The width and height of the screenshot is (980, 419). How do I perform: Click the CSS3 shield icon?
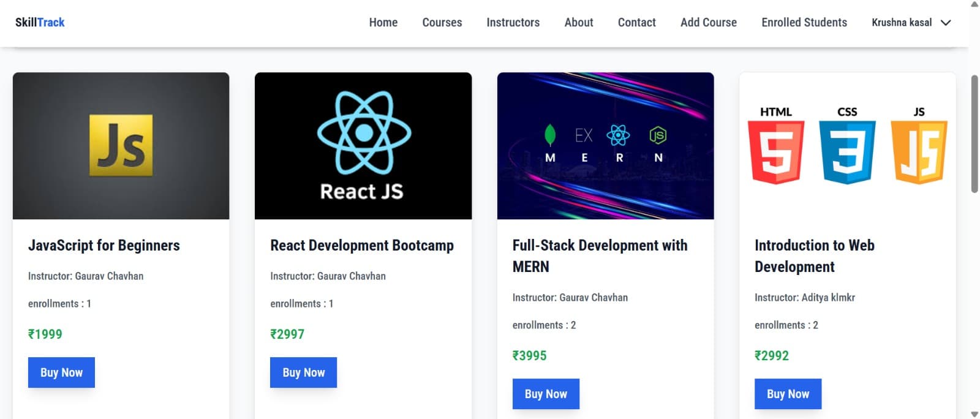[847, 151]
